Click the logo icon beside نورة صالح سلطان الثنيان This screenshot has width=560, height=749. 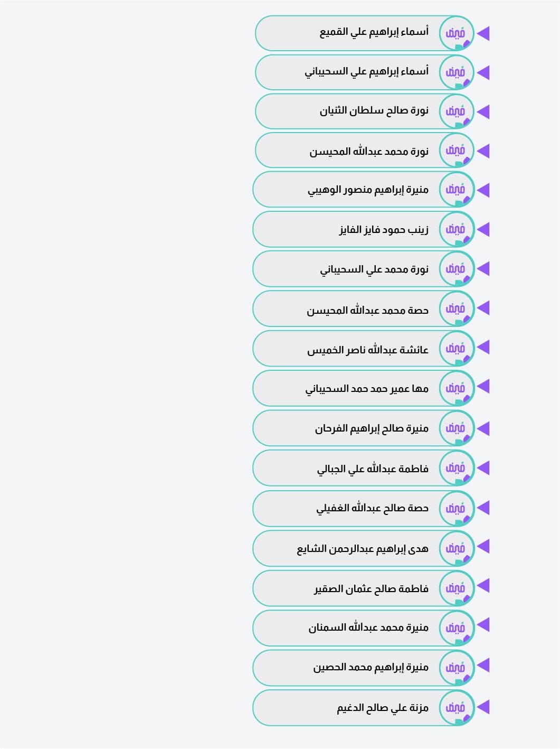[457, 111]
